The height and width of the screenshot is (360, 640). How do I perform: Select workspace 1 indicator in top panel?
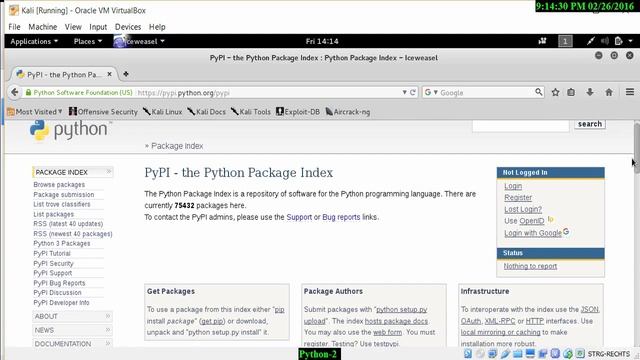[565, 41]
